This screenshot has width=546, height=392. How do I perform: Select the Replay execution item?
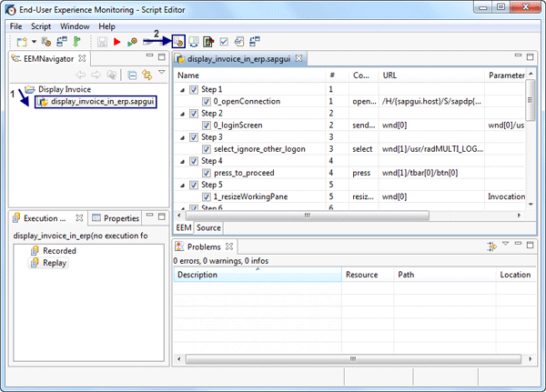click(54, 263)
